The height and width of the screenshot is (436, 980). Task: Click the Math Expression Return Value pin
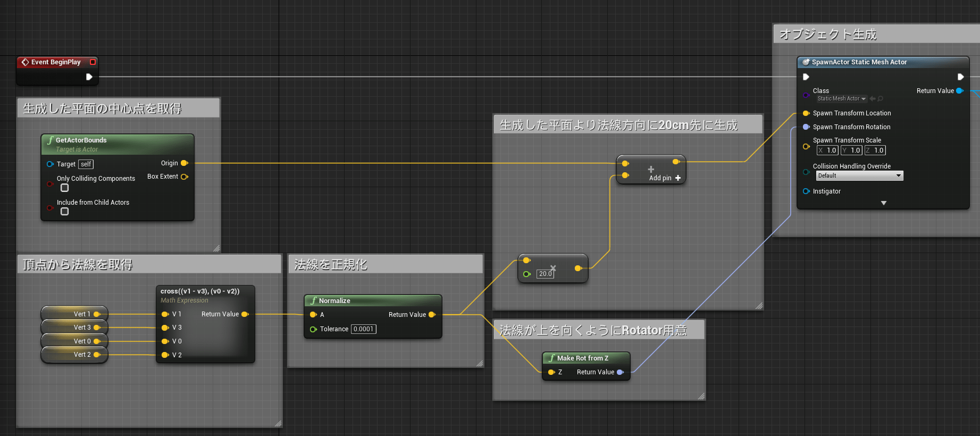(x=245, y=314)
